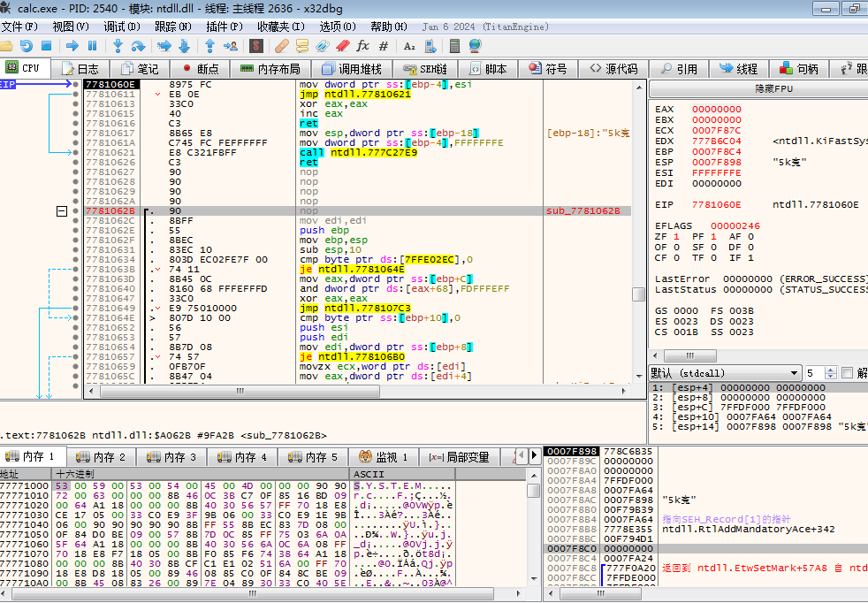Show the Comments list icon
The image size is (868, 603).
pos(302,46)
